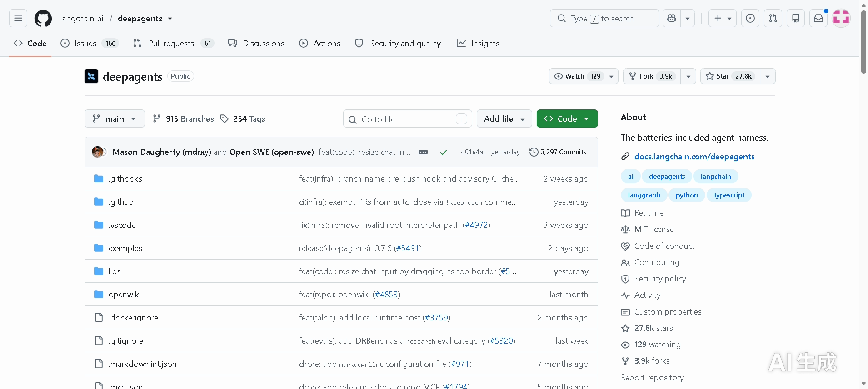868x389 pixels.
Task: Open the Readme link in About
Action: click(642, 213)
